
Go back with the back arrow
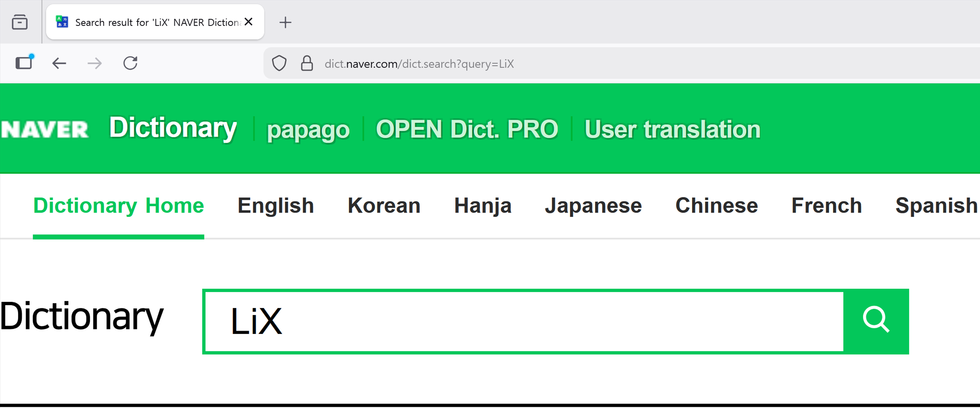coord(59,63)
